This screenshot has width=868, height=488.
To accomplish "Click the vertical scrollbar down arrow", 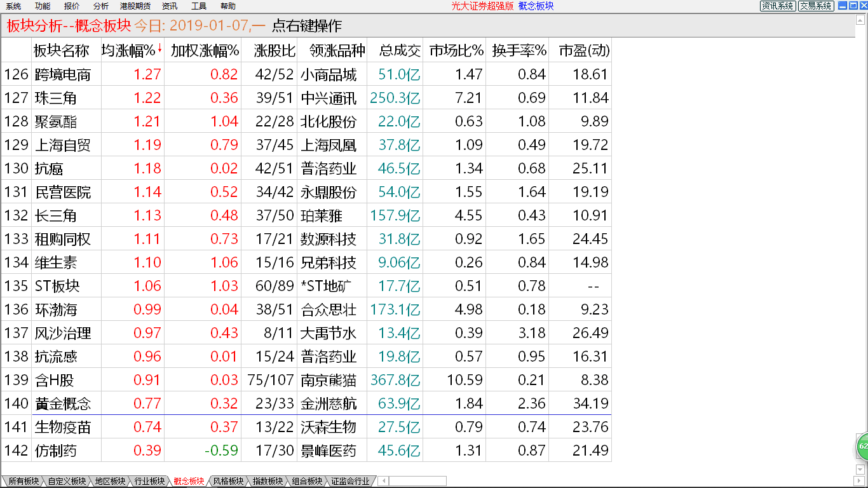I will (861, 469).
